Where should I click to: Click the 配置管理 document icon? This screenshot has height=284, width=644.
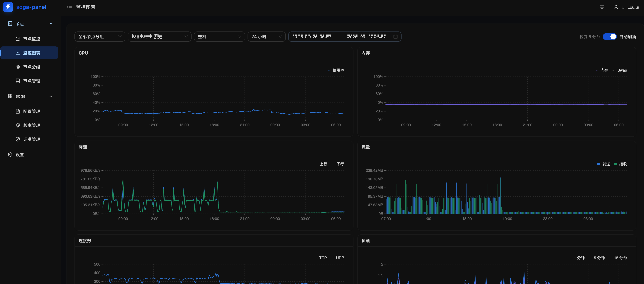click(x=18, y=111)
